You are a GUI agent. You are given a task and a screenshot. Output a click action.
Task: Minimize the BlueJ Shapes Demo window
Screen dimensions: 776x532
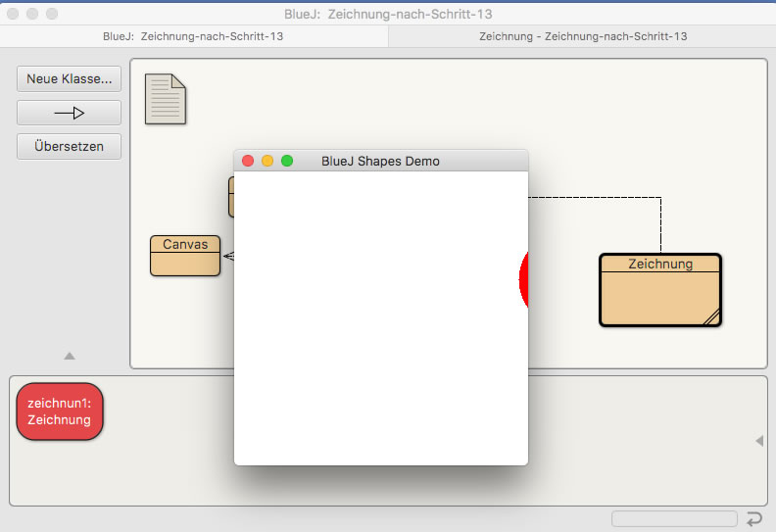267,161
